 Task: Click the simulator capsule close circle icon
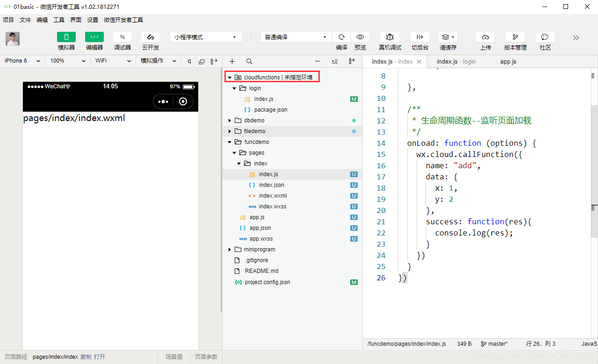[183, 101]
